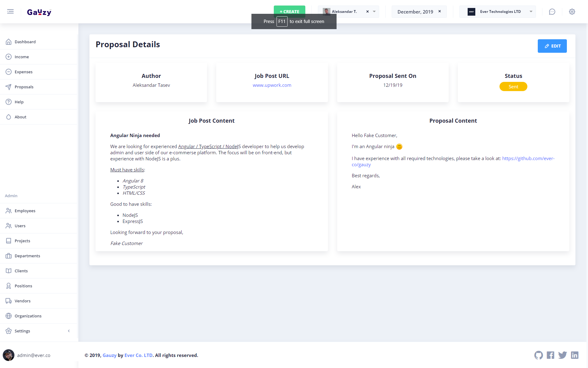Open the Help section
This screenshot has height=368, width=588.
point(19,102)
